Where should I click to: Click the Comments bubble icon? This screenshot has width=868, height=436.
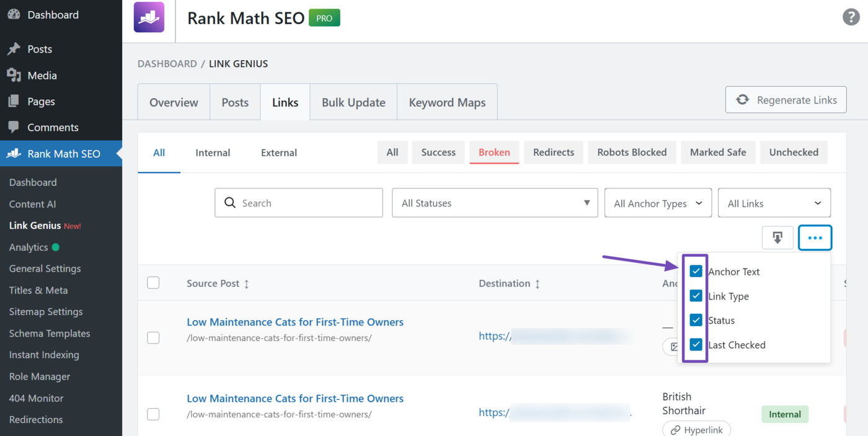14,127
